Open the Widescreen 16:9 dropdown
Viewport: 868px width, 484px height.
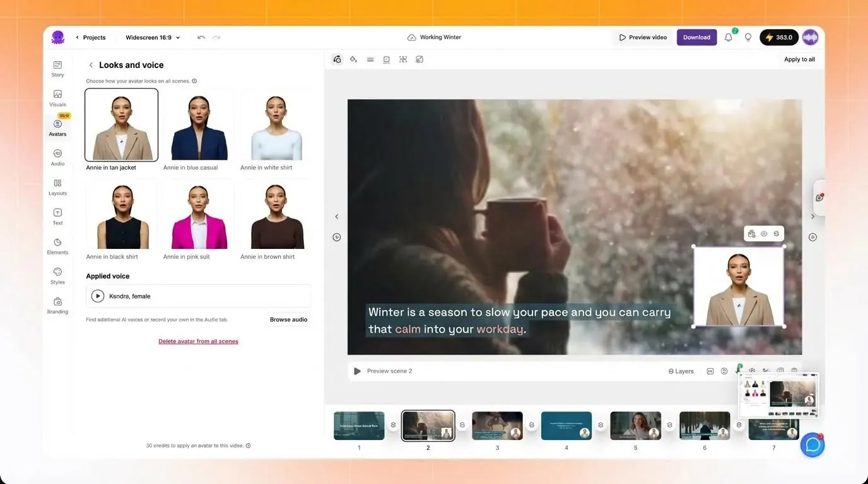pyautogui.click(x=153, y=37)
